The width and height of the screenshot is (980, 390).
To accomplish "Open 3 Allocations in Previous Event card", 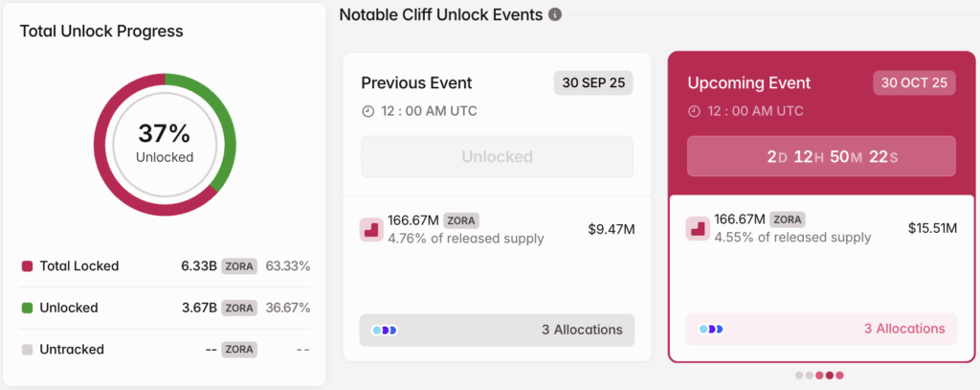I will pyautogui.click(x=582, y=330).
